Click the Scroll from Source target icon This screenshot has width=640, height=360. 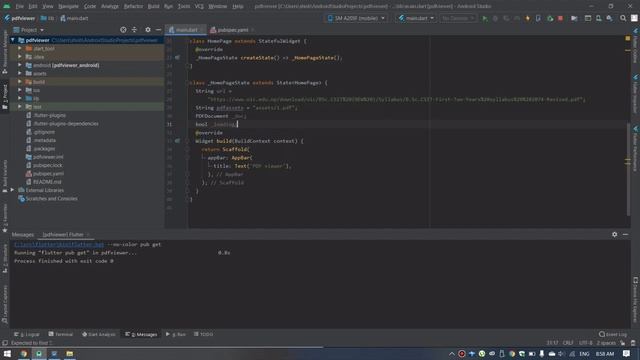pos(123,30)
